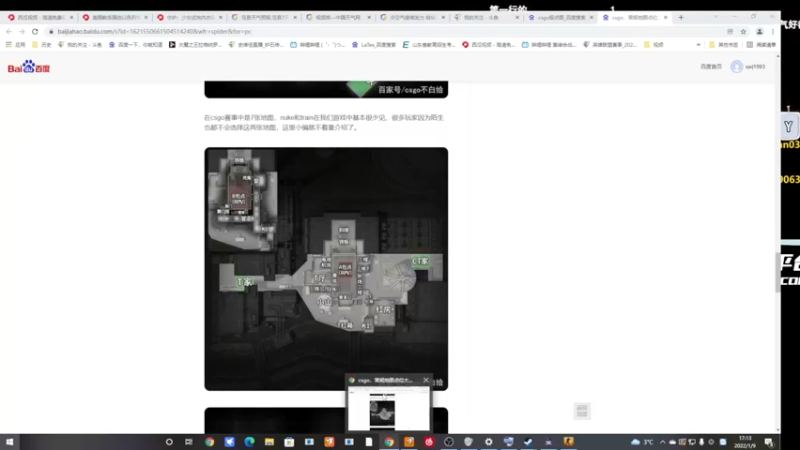The width and height of the screenshot is (800, 450).
Task: Open the LaTeX Baidu search bookmark
Action: pyautogui.click(x=374, y=45)
